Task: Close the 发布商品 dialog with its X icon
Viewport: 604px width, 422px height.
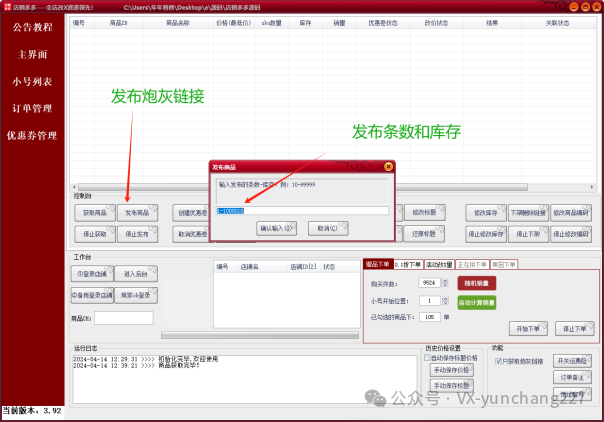Action: pyautogui.click(x=388, y=167)
